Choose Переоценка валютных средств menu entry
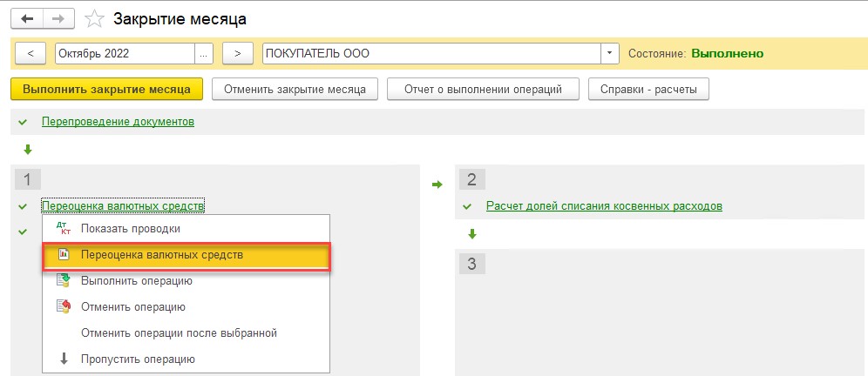This screenshot has height=376, width=868. pos(186,255)
